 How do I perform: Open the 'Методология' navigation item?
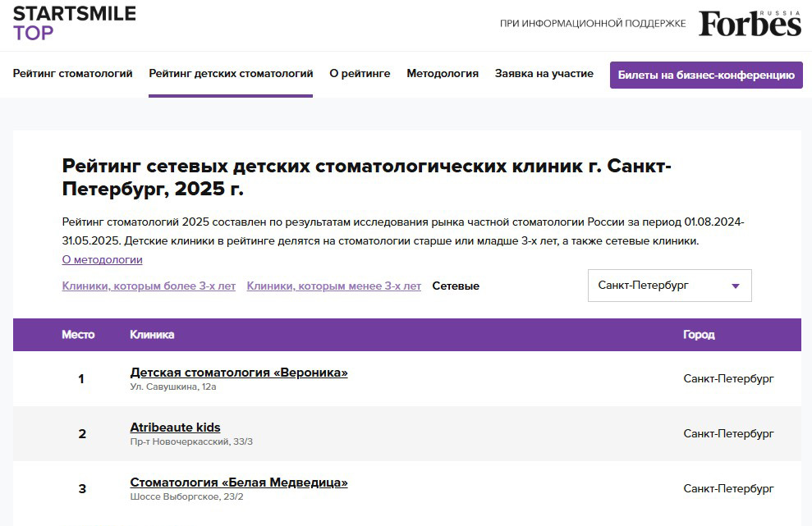(x=443, y=74)
